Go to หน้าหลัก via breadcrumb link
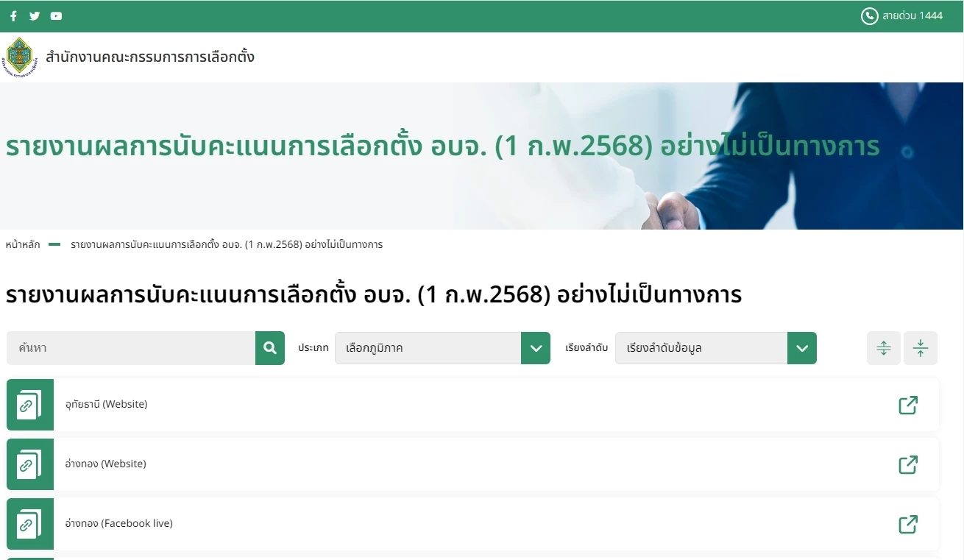 coord(23,244)
